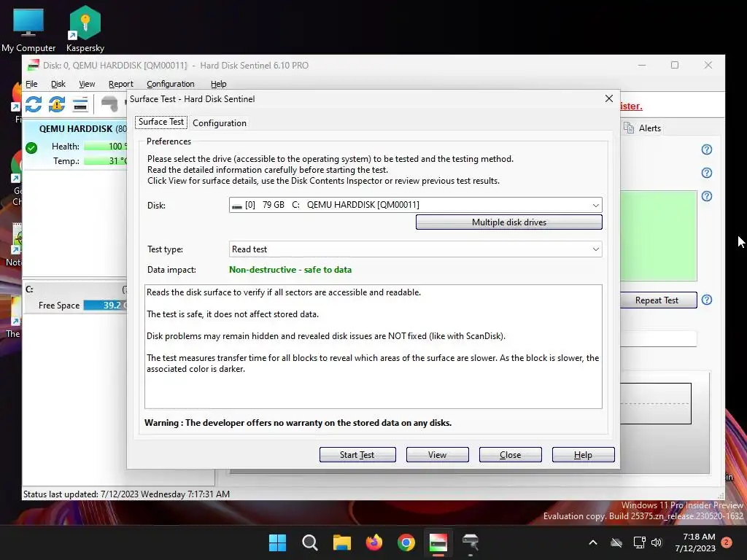Open File Explorer from taskbar
The image size is (747, 560).
pyautogui.click(x=341, y=542)
